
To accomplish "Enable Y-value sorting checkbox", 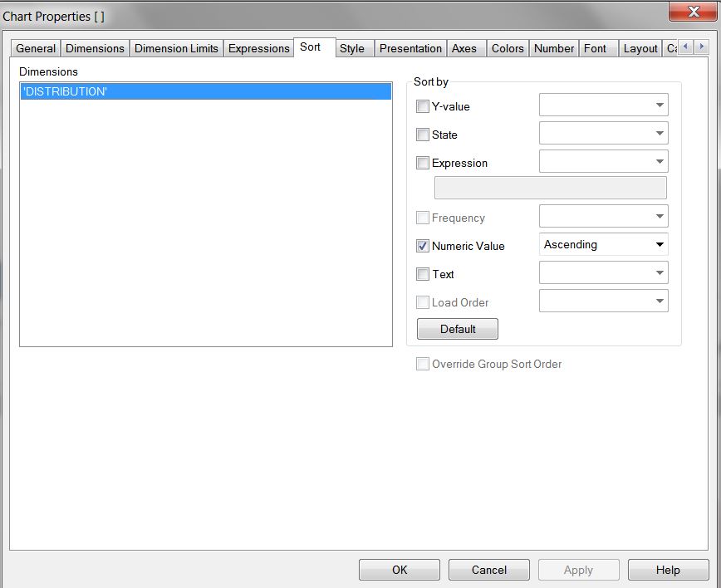I will pyautogui.click(x=423, y=106).
